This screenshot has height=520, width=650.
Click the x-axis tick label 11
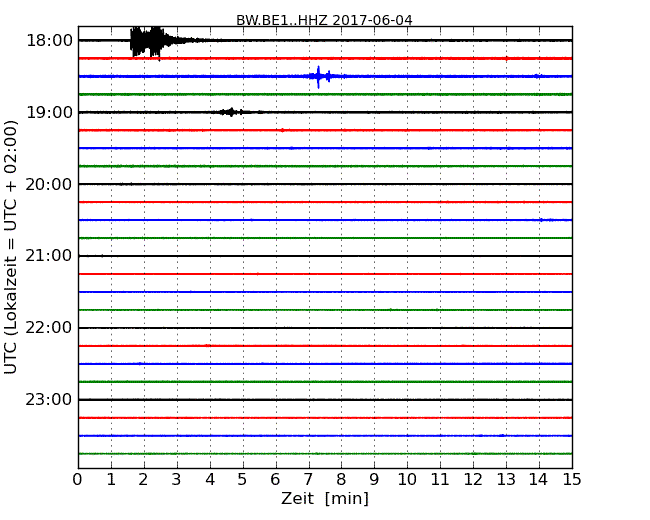pos(440,479)
